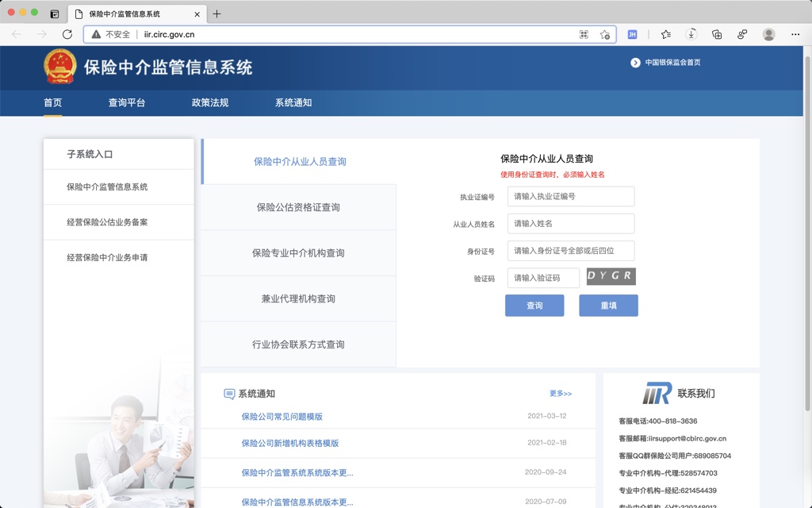Click the macOS green fullscreen window button
The width and height of the screenshot is (812, 508).
point(35,13)
